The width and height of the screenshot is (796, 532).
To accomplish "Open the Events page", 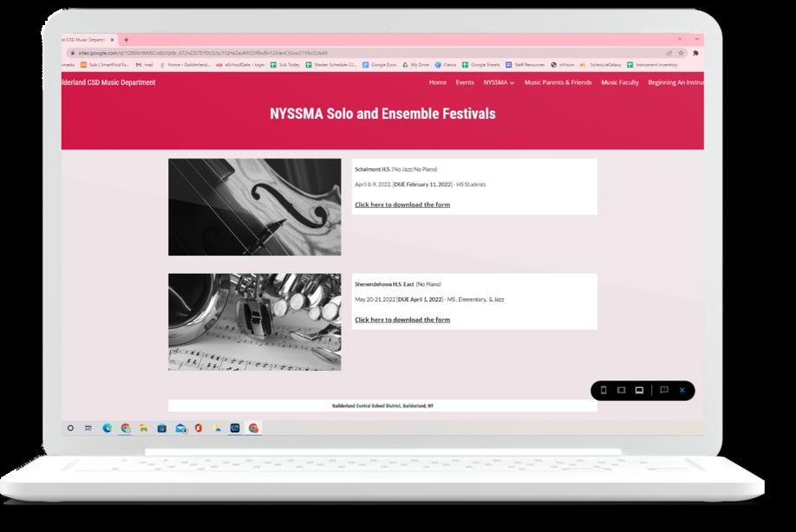I will coord(465,82).
